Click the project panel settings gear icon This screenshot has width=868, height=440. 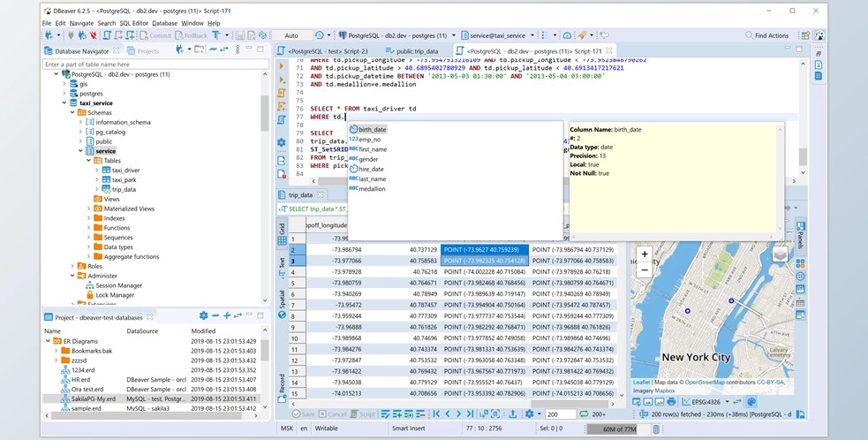click(203, 315)
